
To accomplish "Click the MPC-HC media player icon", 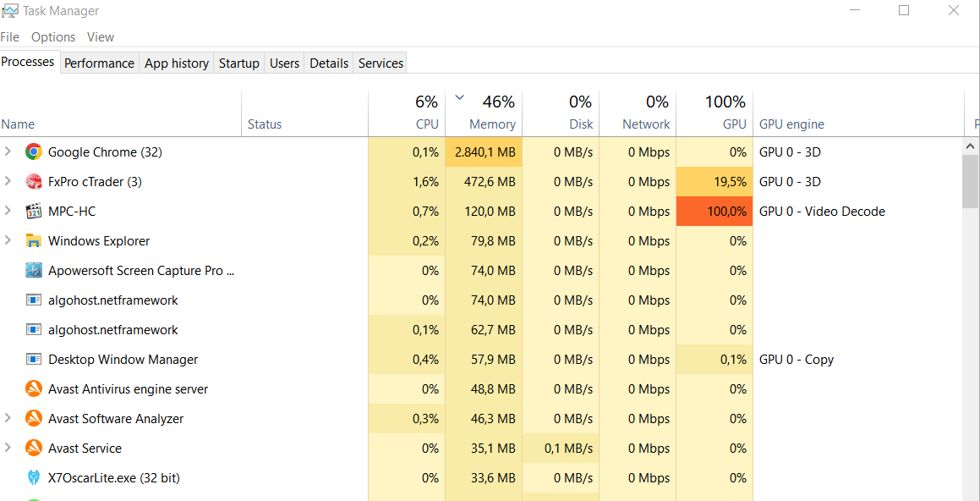I will (x=33, y=212).
